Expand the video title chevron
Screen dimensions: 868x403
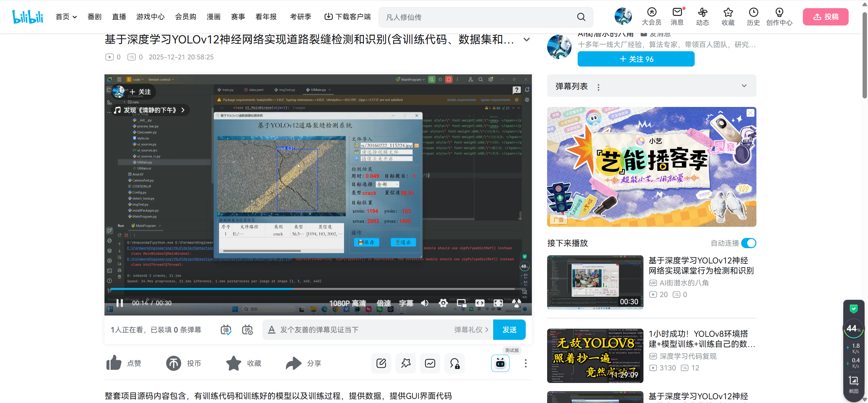point(526,40)
